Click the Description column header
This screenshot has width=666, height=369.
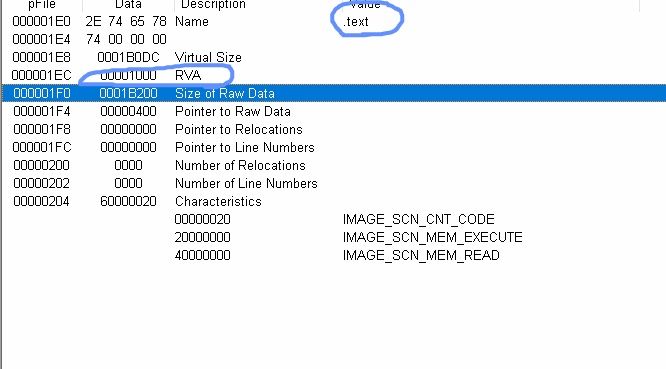point(213,5)
